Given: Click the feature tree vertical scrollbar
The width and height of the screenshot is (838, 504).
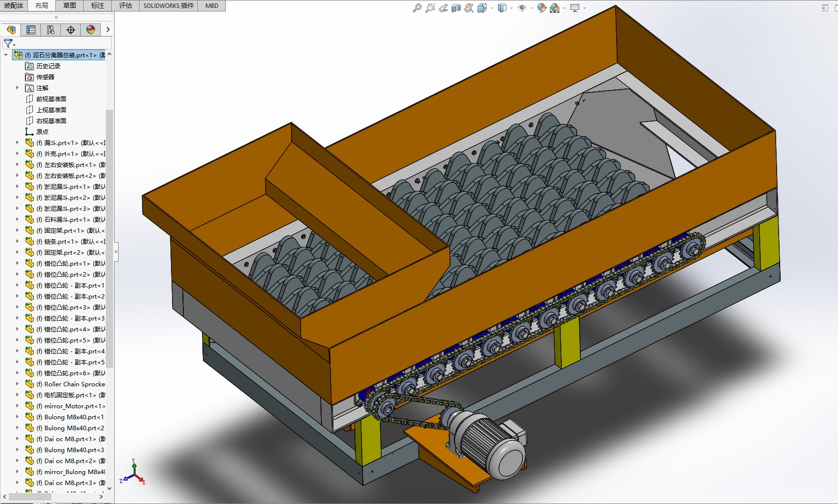Looking at the screenshot, I should 110,238.
